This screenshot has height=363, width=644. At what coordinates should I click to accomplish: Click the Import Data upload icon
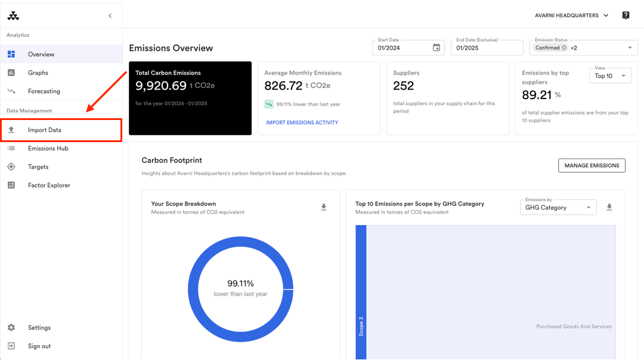pyautogui.click(x=11, y=130)
